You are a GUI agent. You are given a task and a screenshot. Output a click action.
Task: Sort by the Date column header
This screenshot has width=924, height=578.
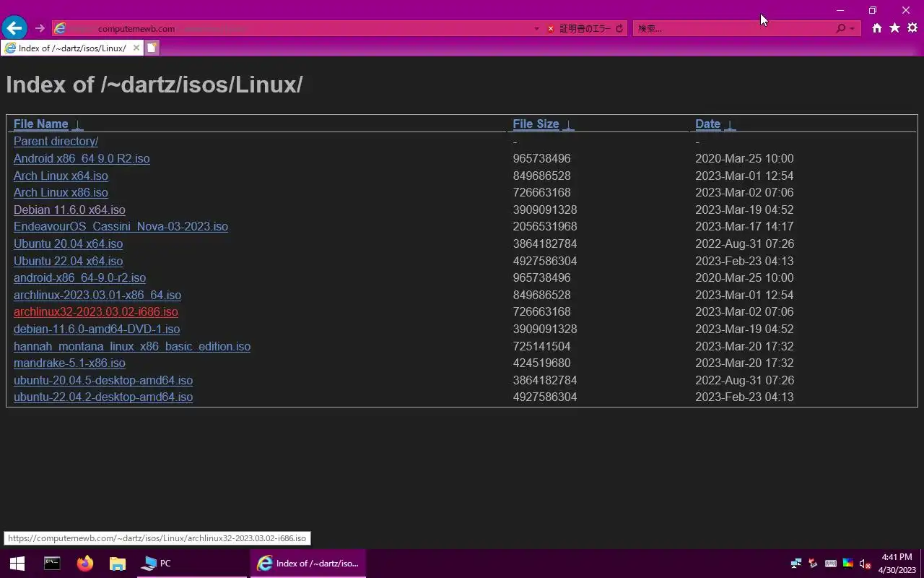coord(707,124)
